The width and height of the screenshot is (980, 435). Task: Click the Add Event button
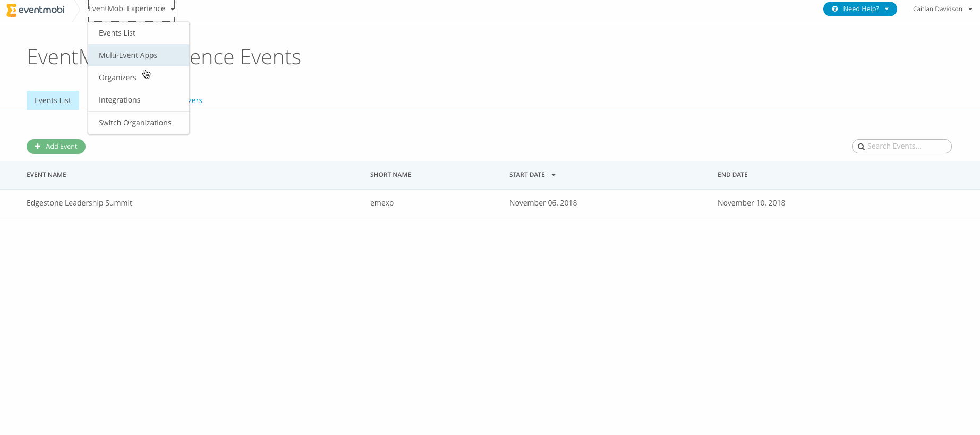click(x=56, y=147)
